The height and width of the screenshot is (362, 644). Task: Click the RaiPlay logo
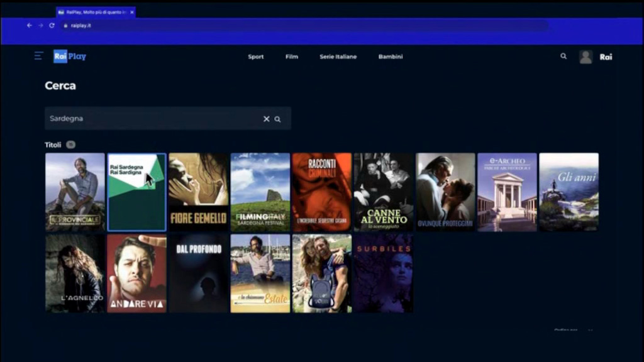pyautogui.click(x=70, y=56)
